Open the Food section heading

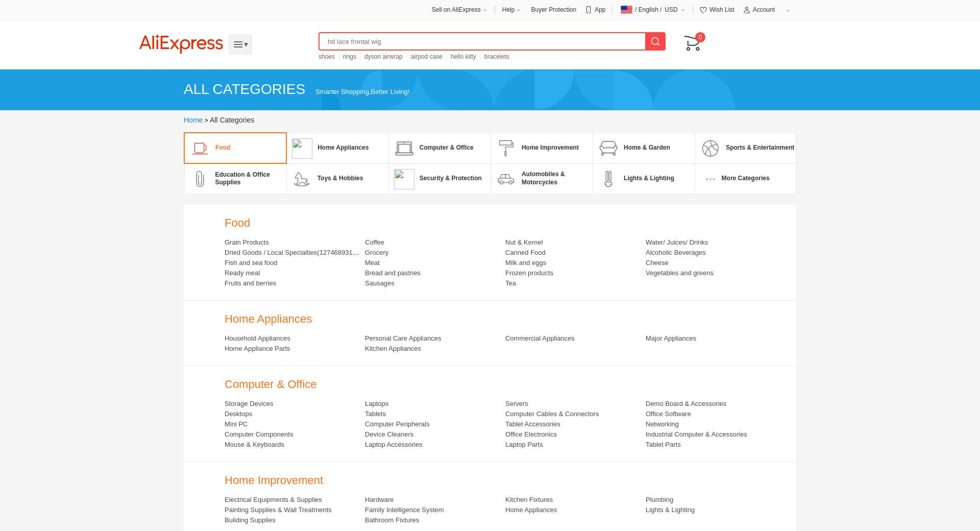pyautogui.click(x=237, y=223)
